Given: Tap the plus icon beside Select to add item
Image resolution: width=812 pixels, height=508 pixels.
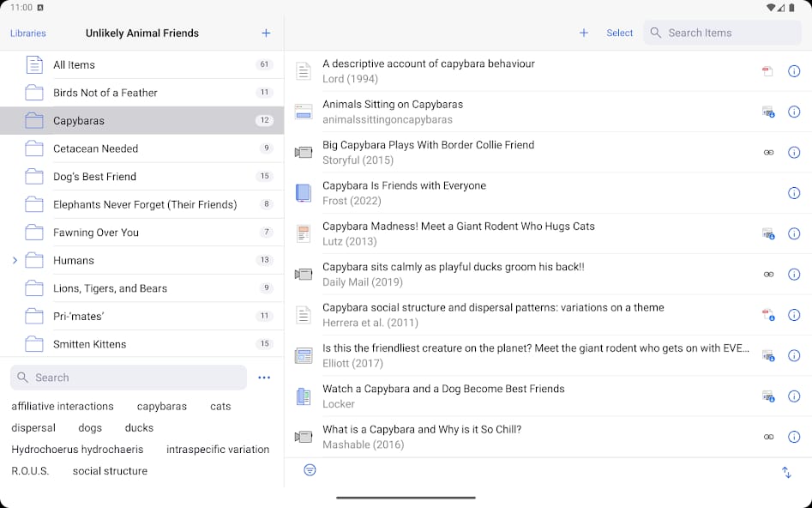Looking at the screenshot, I should 584,33.
